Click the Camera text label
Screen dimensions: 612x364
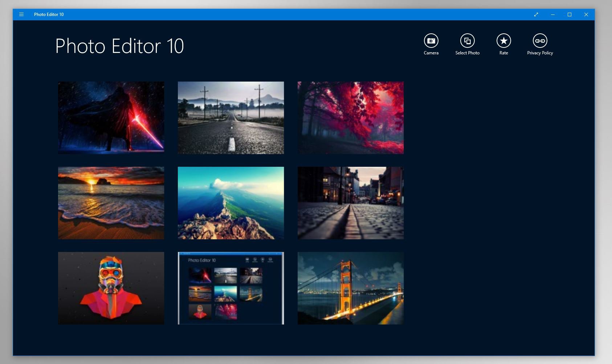(431, 53)
